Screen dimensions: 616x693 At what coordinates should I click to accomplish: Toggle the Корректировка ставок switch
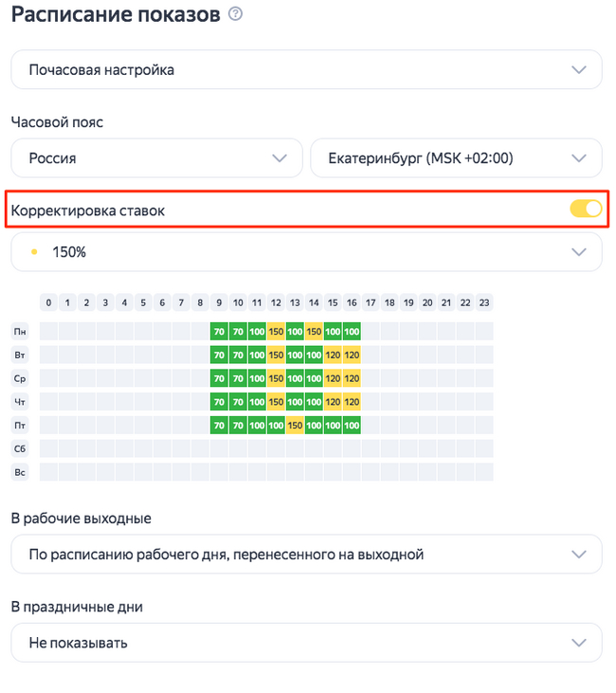click(x=586, y=210)
